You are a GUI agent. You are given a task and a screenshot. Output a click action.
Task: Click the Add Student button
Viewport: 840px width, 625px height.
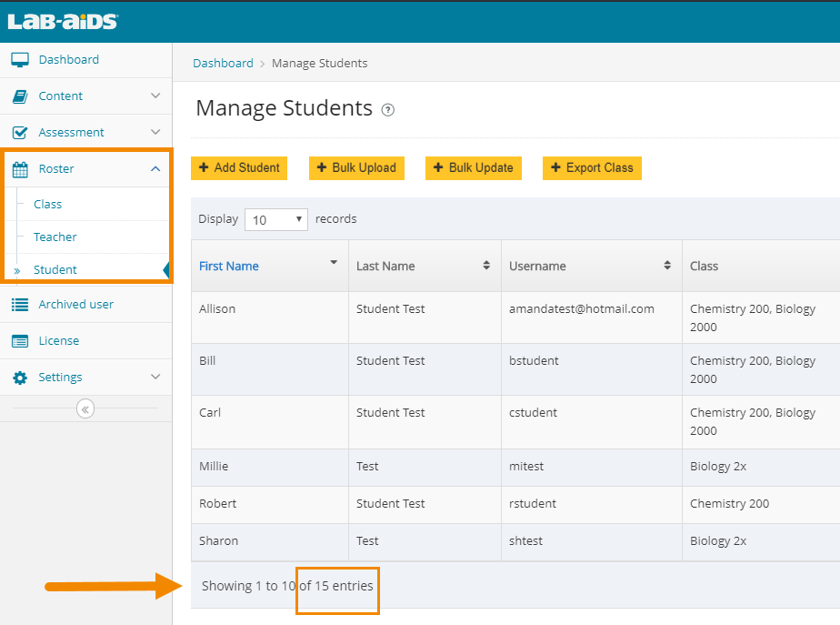(238, 168)
